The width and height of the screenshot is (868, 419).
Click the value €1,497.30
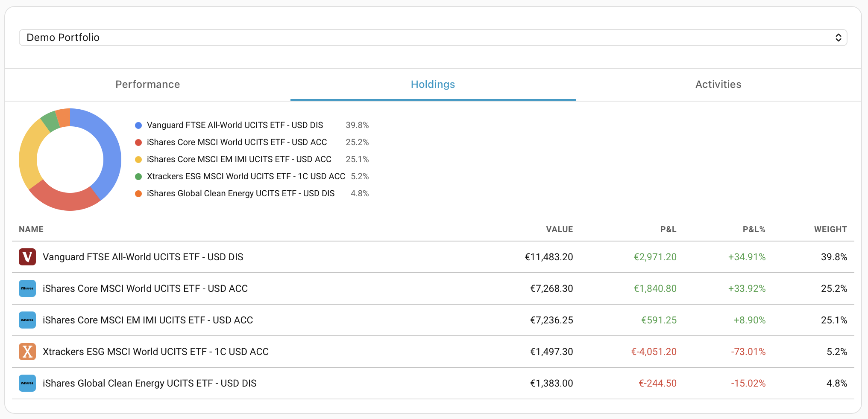tap(551, 352)
